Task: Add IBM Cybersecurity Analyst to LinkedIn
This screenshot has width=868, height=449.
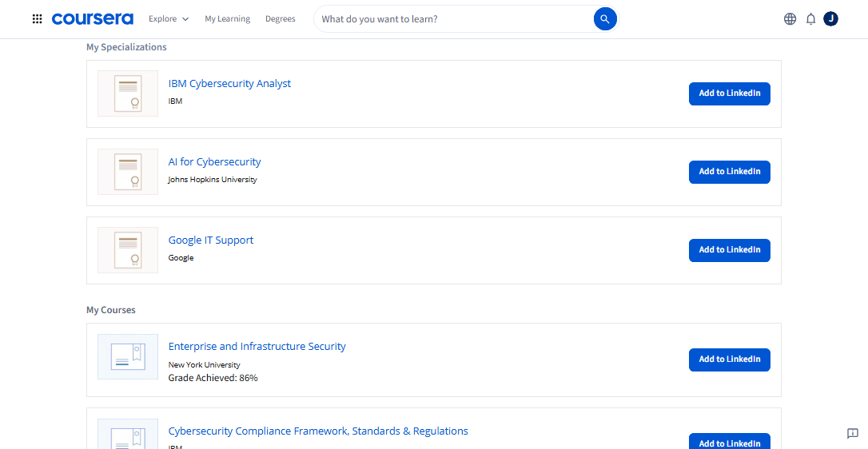Action: [x=729, y=93]
